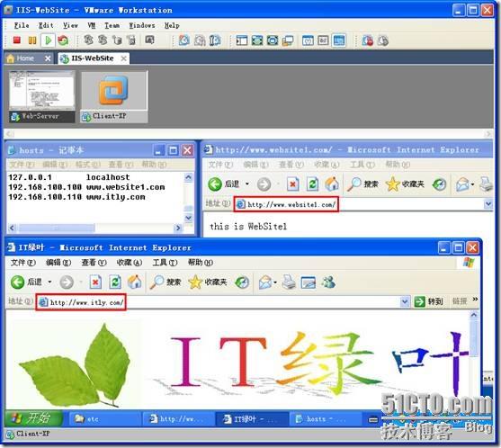Viewport: 501px width, 448px height.
Task: Open the View menu in VMware Workstation
Action: pos(70,25)
